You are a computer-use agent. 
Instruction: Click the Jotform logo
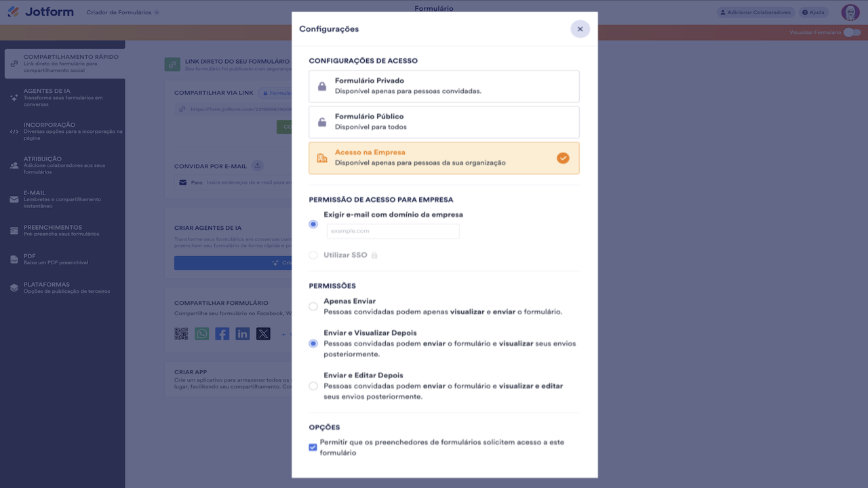[41, 12]
